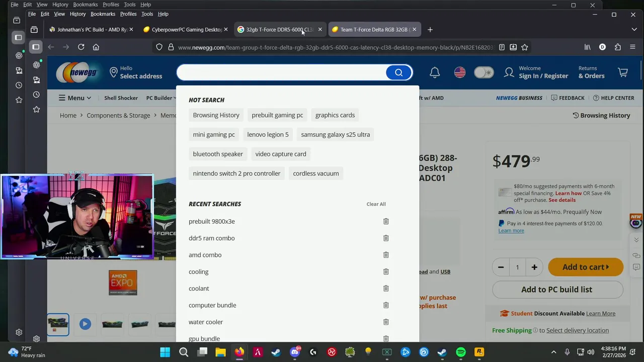Delete the 'ddr5 ram combo' recent search

pyautogui.click(x=386, y=238)
